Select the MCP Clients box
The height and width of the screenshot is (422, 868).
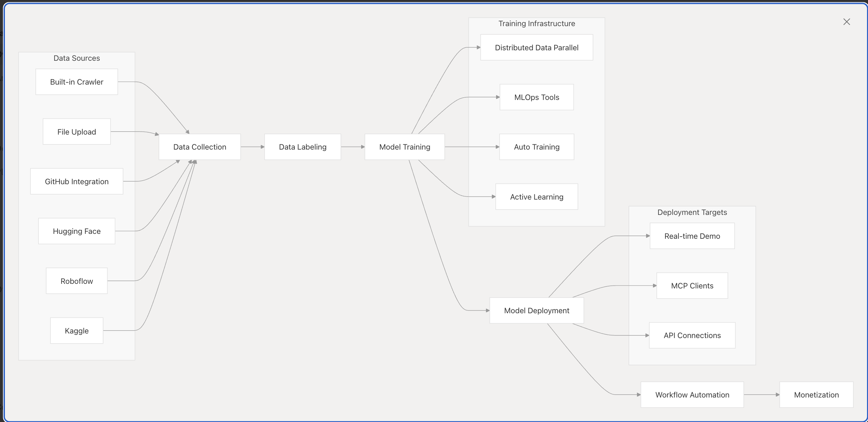[692, 285]
